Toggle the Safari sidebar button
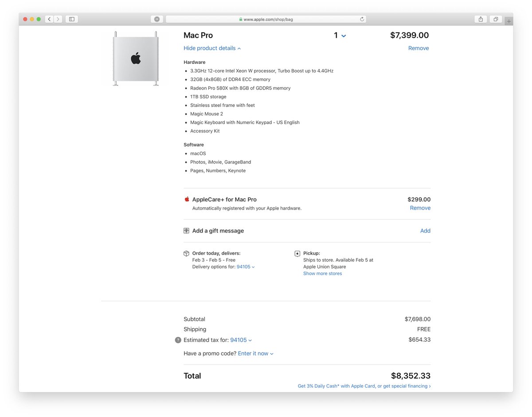The image size is (532, 417). click(72, 19)
